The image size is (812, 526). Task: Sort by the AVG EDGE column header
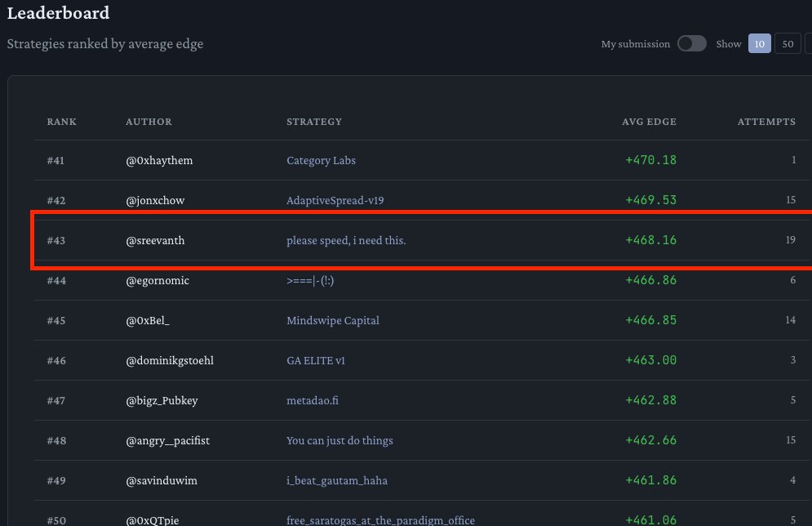(x=650, y=121)
